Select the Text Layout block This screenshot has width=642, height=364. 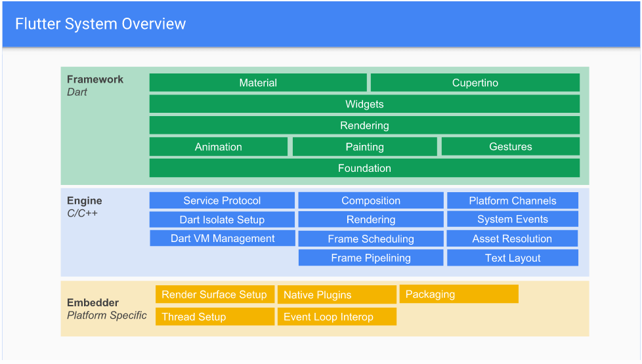coord(513,258)
